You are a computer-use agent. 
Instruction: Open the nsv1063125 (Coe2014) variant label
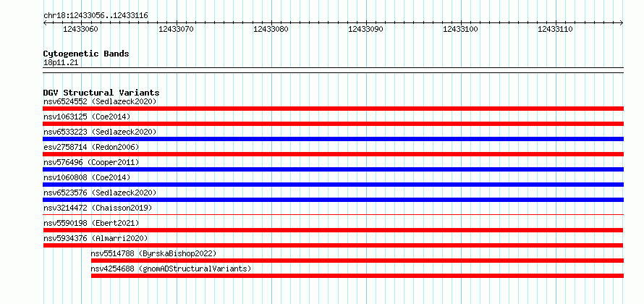(x=87, y=117)
